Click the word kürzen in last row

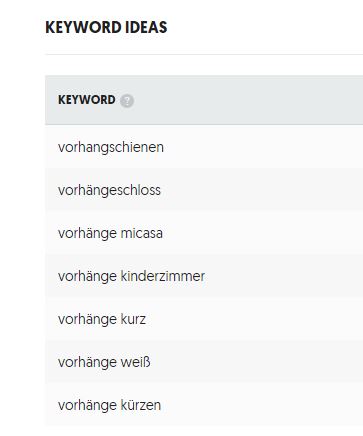(x=141, y=405)
